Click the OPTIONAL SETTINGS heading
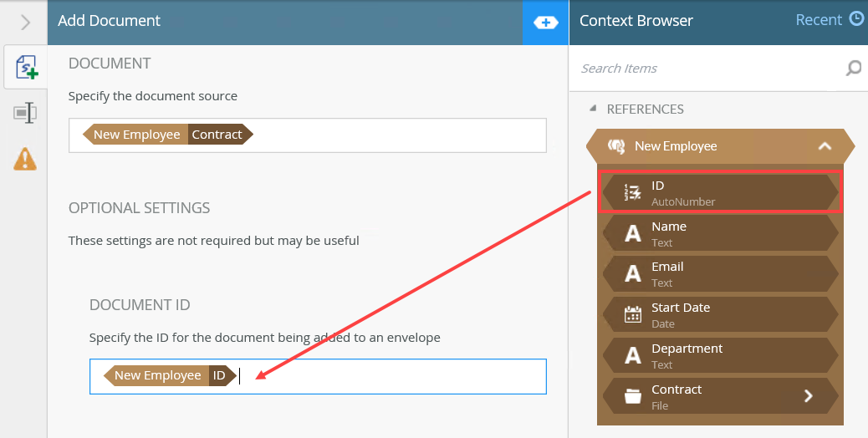The height and width of the screenshot is (438, 868). coord(140,208)
